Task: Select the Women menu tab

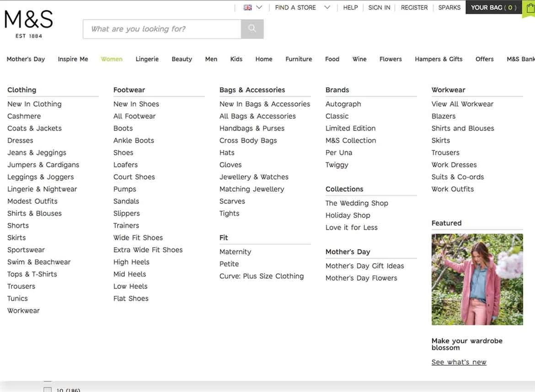Action: tap(112, 59)
